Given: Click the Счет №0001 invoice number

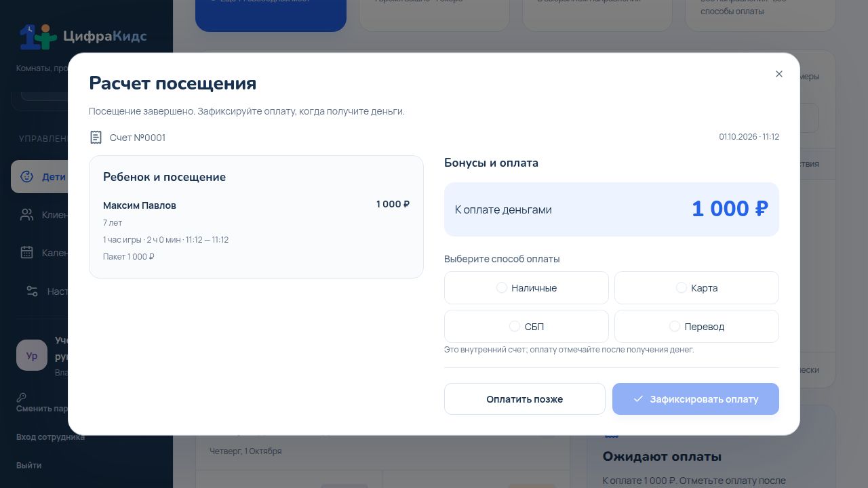Looking at the screenshot, I should click(138, 138).
